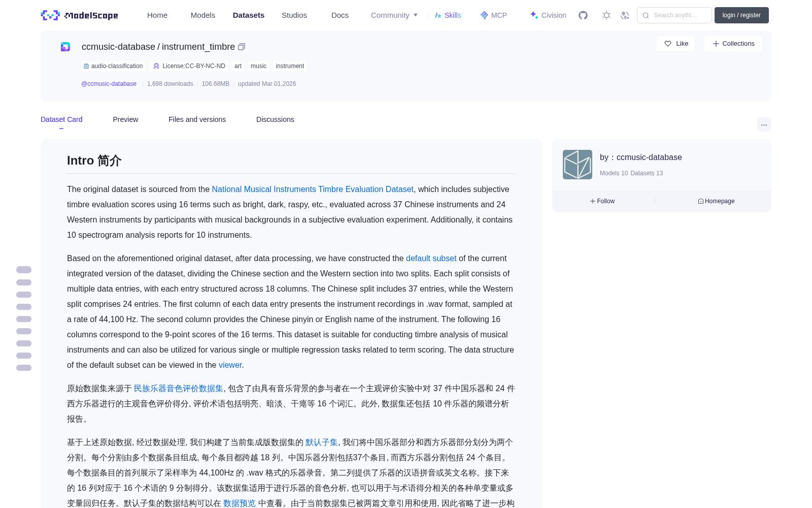This screenshot has height=508, width=812.
Task: Click the '106.68MB' size text
Action: tap(216, 84)
